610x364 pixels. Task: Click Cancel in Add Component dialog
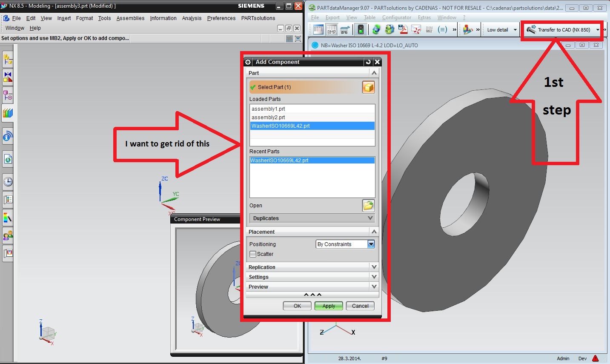pos(360,306)
